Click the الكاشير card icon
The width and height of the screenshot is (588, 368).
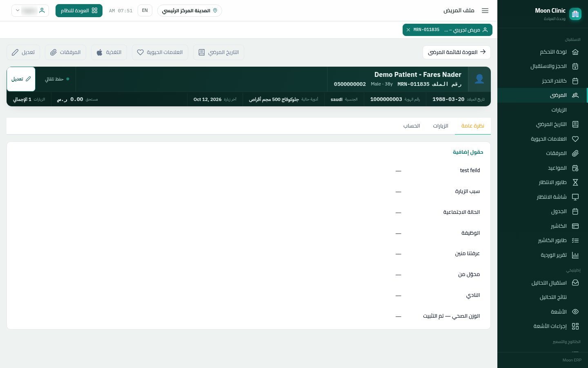click(x=575, y=226)
